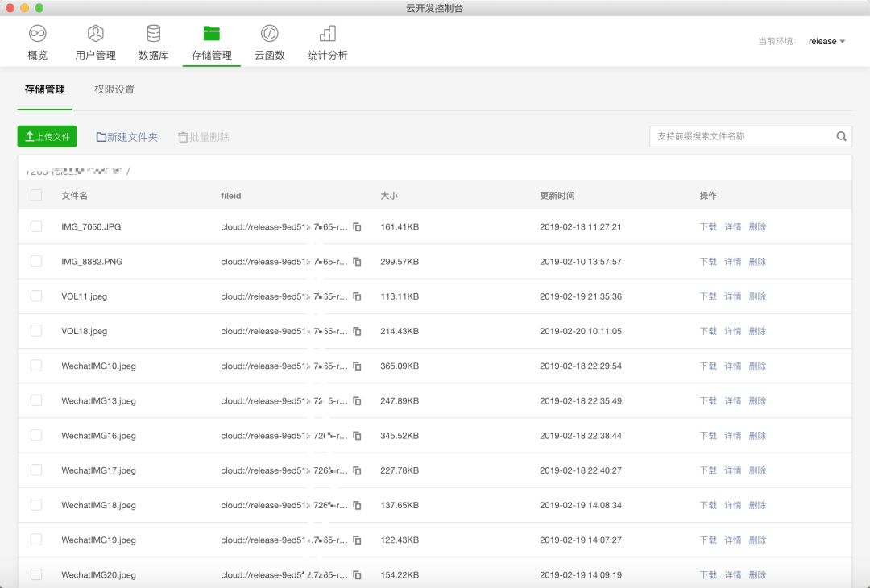Copy fileid of VOL18.jpeg
Screen dimensions: 870x588
[x=358, y=331]
